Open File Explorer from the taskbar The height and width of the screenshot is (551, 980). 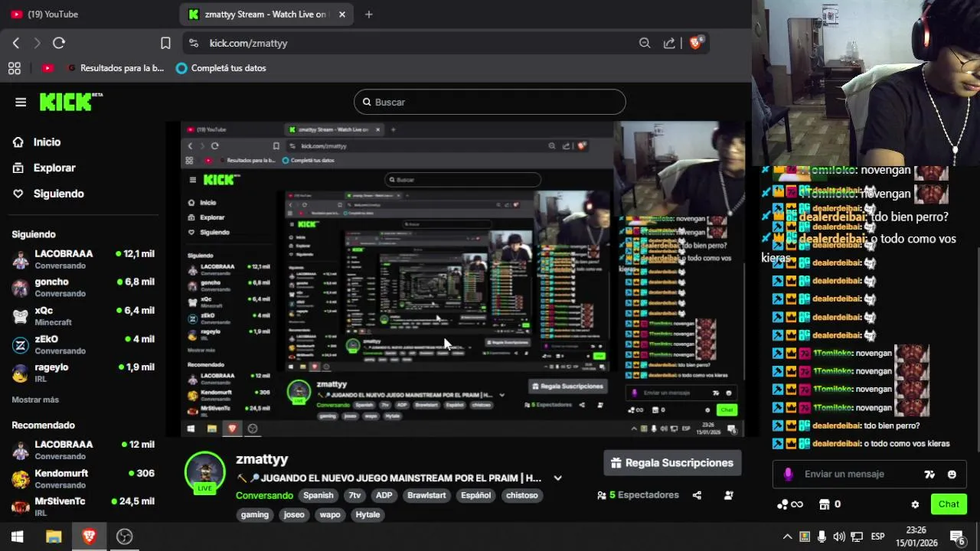pos(54,536)
